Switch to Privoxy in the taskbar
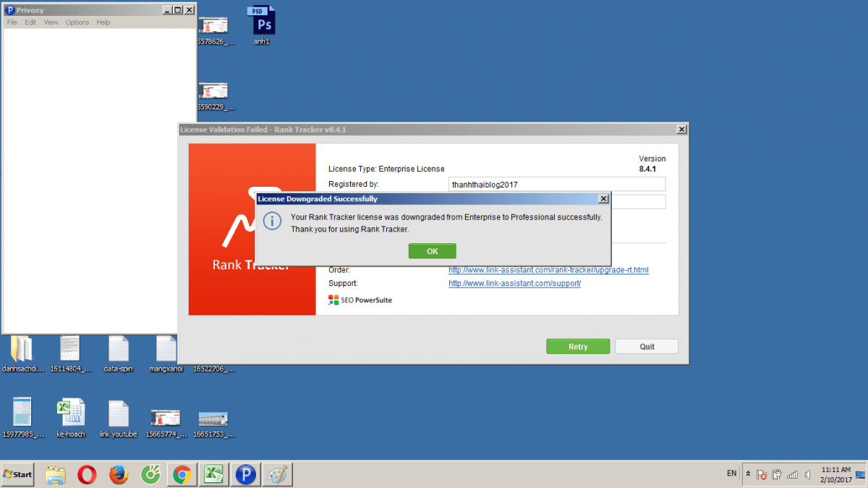 pyautogui.click(x=247, y=475)
